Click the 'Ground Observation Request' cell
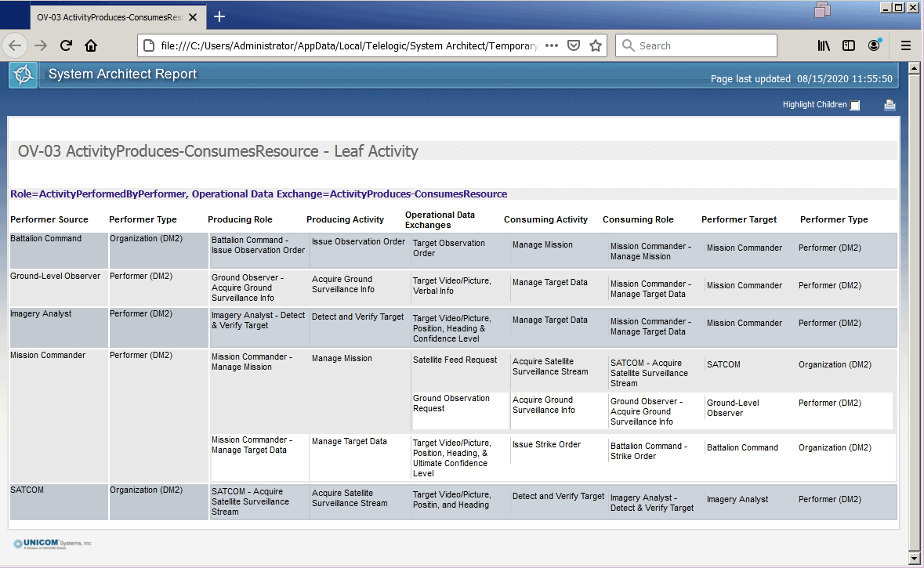This screenshot has height=568, width=924. (451, 403)
